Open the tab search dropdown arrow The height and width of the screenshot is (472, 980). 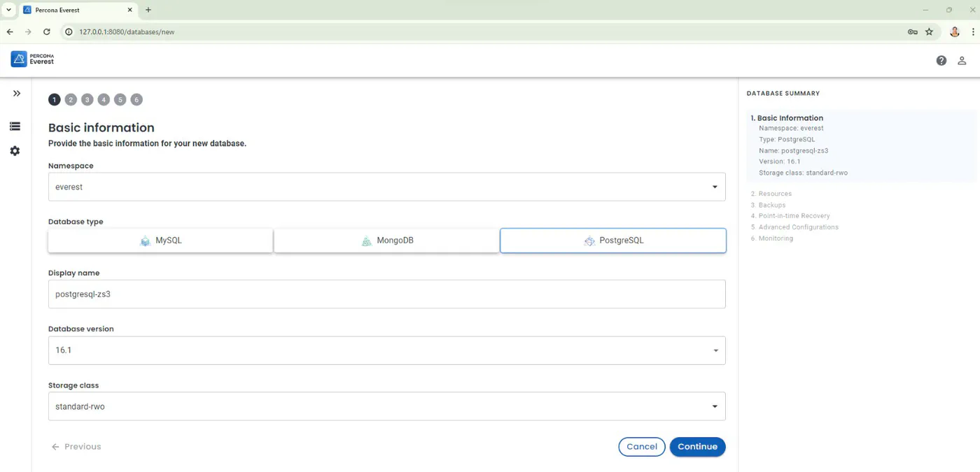8,10
